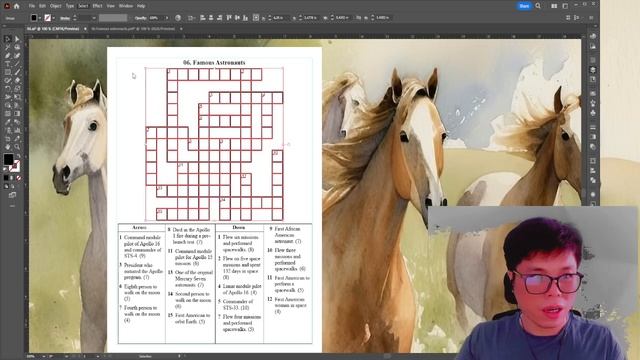Screen dimensions: 640x360
Task: Select the Direct Selection tool
Action: pyautogui.click(x=17, y=39)
